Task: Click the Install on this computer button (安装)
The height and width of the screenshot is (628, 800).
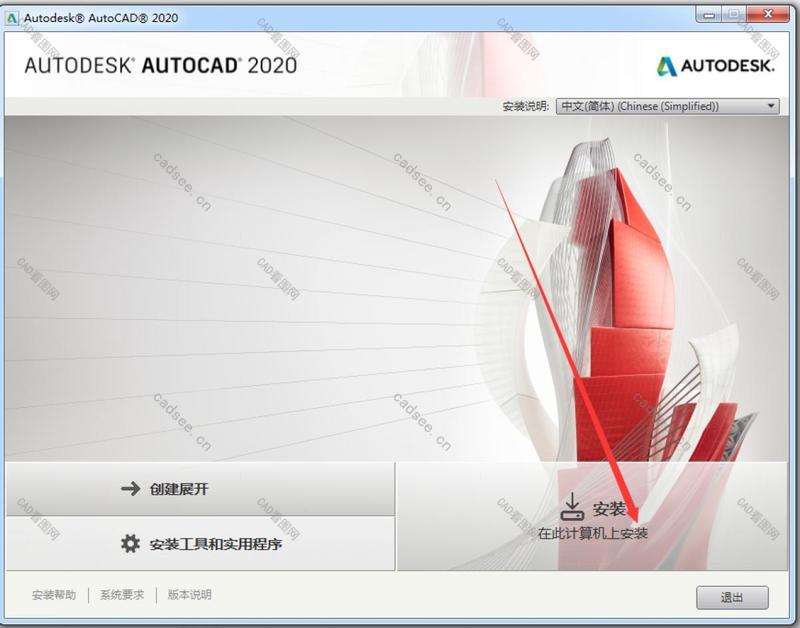Action: [x=592, y=516]
